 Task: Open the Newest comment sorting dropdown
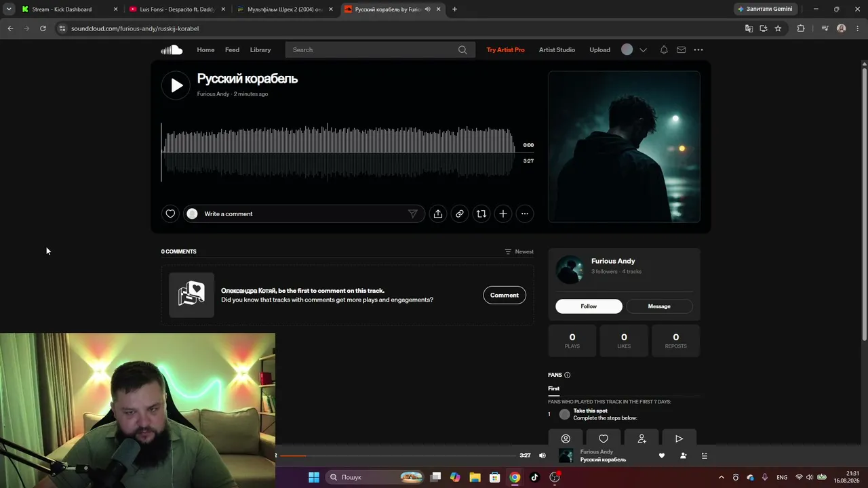coord(519,251)
